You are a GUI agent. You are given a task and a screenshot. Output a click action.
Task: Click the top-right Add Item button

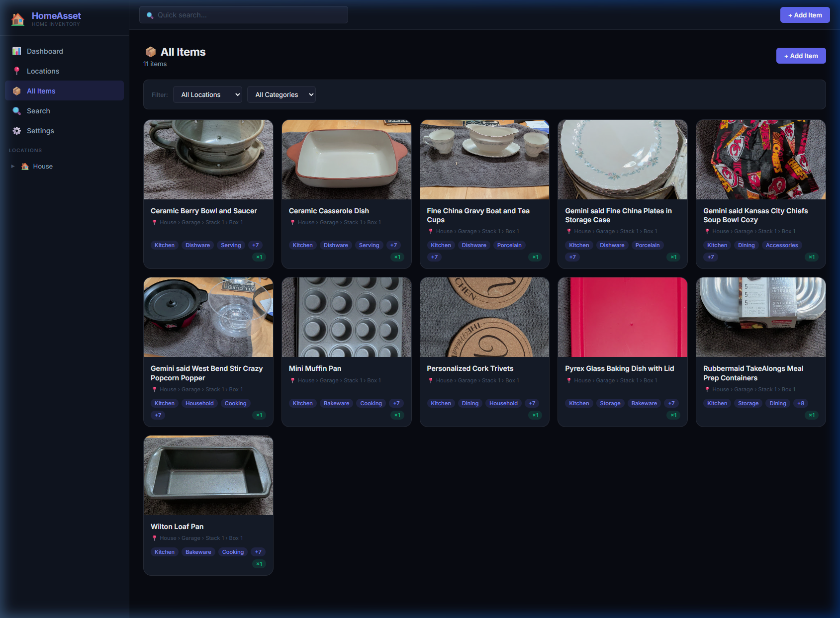[x=805, y=14]
